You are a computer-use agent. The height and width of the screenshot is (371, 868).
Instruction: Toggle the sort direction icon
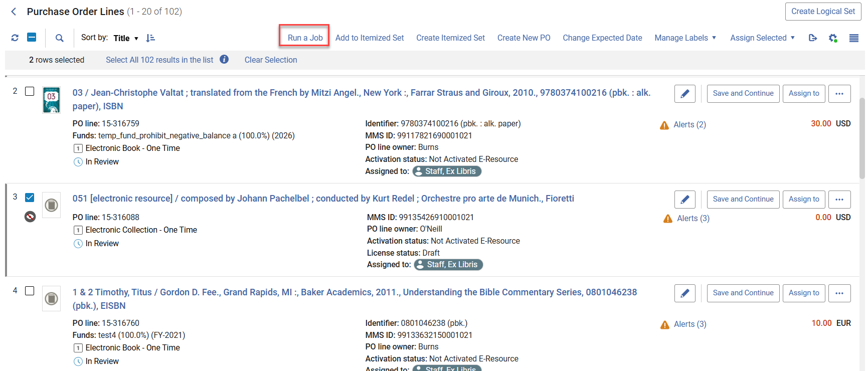[150, 38]
